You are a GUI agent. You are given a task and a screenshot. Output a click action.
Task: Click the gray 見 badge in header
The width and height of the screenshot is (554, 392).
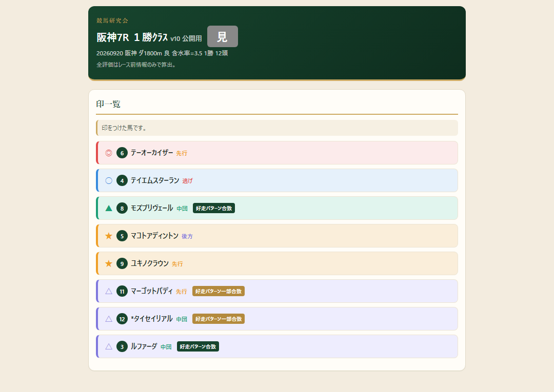coord(223,36)
